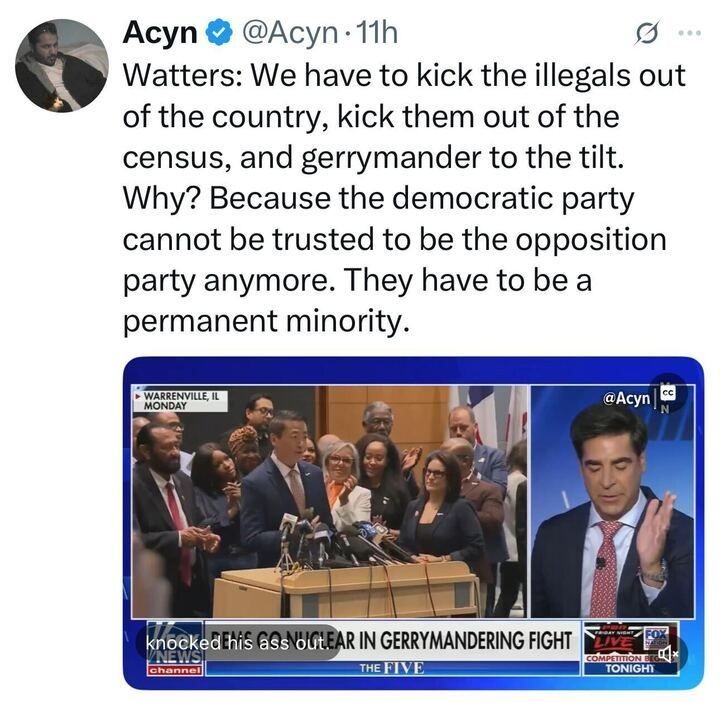Open the Grok slashed-circle icon
Screen dimensions: 720x703
[647, 34]
